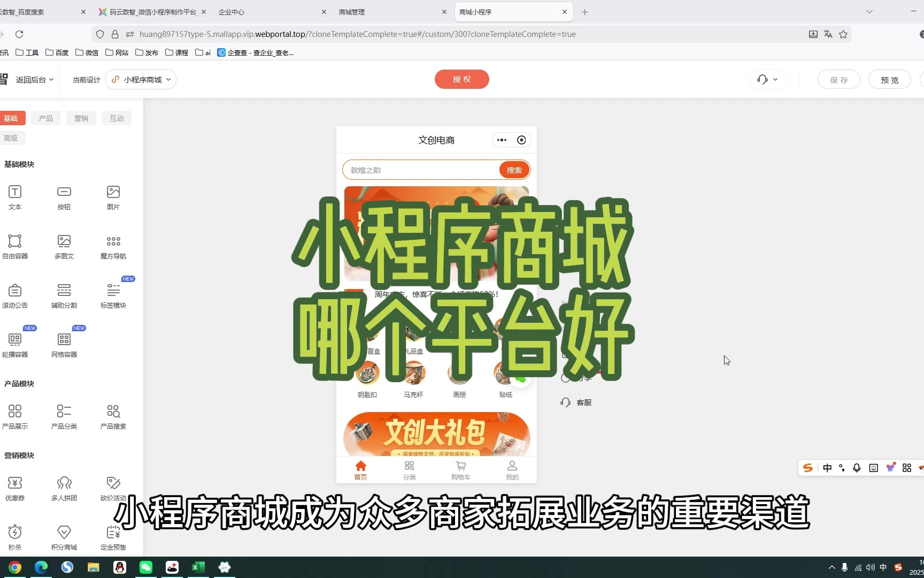The height and width of the screenshot is (578, 924).
Task: Add the 辅助分割 divider module
Action: click(64, 296)
